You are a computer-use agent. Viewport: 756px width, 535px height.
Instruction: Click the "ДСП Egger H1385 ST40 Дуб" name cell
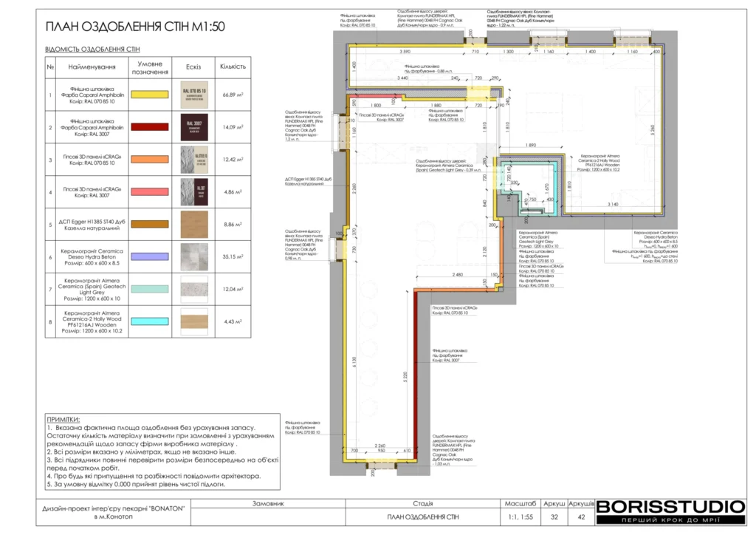coord(92,225)
